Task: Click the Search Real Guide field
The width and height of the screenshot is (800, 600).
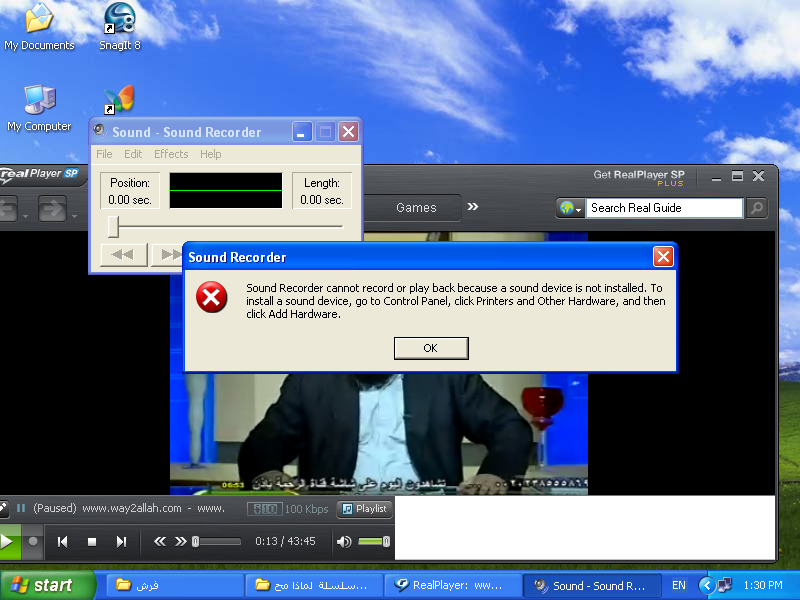Action: 664,208
